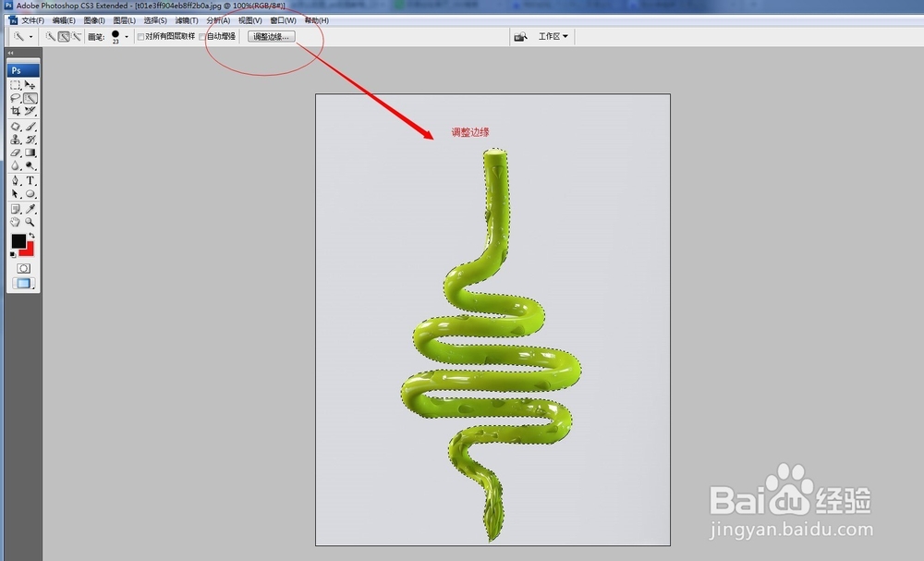Select the Move tool
Screen dimensions: 924x561
[x=30, y=85]
